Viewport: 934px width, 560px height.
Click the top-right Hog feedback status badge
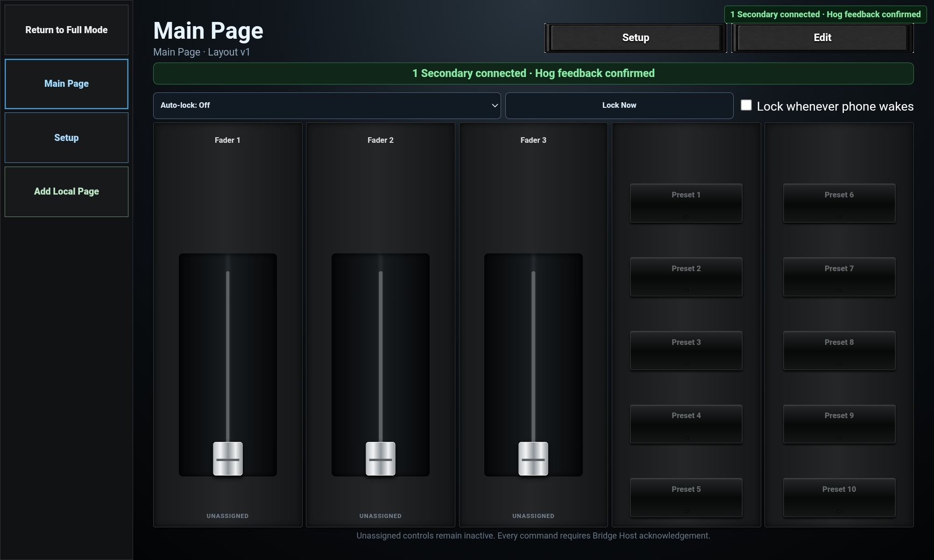point(825,14)
